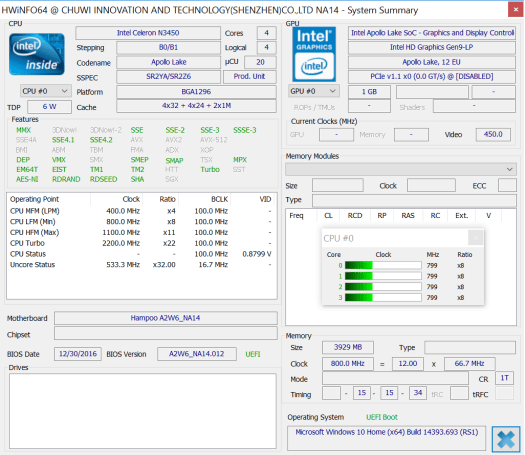Click the Intel Celeron N3450 name field
Screen dimensions: 525x455
pos(148,33)
